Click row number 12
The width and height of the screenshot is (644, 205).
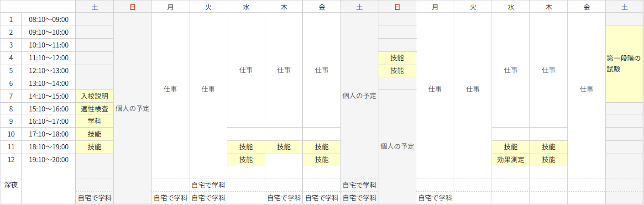pos(11,160)
